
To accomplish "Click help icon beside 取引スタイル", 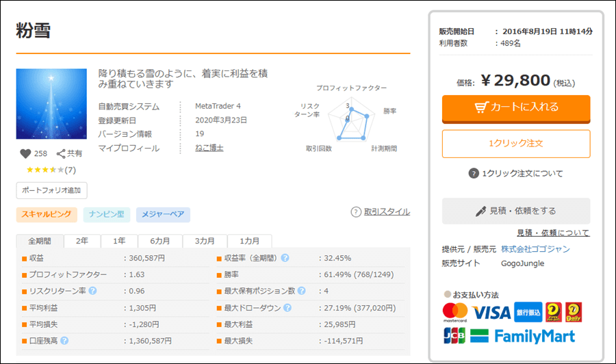I will [356, 212].
